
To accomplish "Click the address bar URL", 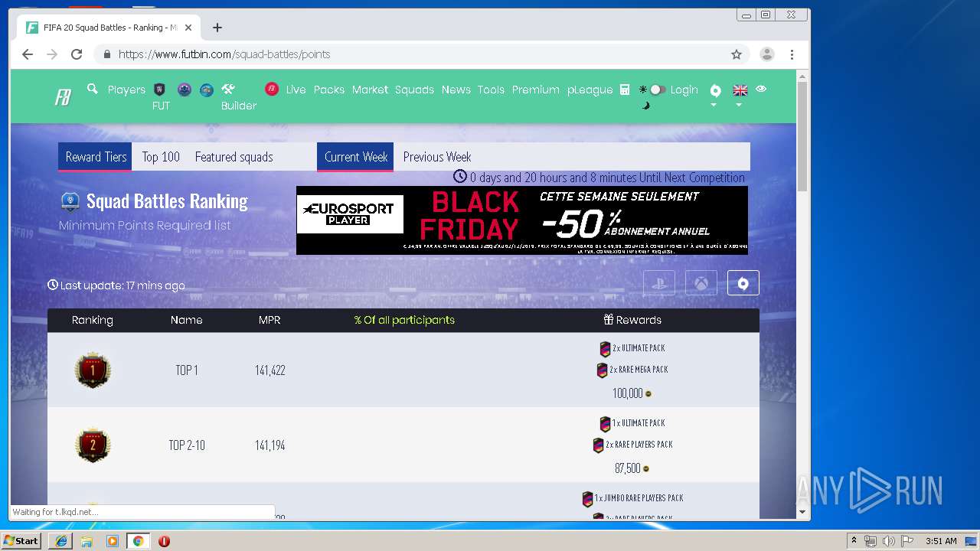I will (224, 54).
